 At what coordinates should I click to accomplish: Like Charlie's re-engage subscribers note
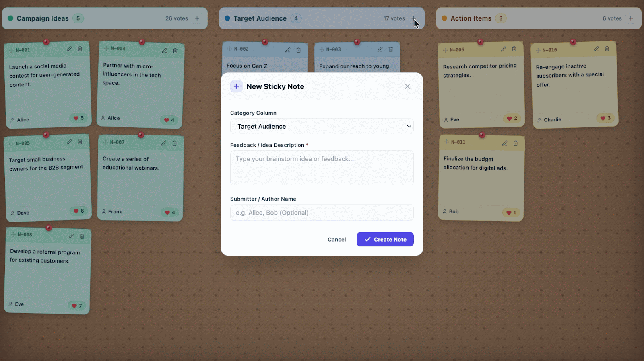coord(606,118)
